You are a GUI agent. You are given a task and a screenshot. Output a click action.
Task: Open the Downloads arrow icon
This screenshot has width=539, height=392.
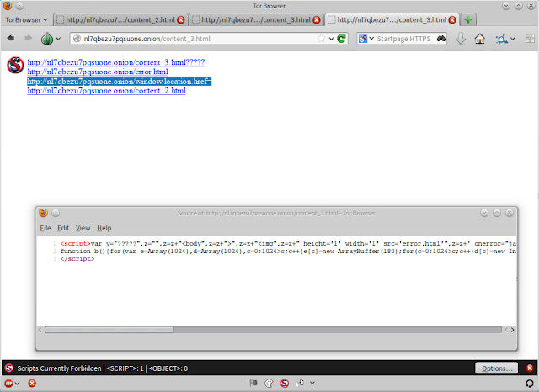coord(461,39)
